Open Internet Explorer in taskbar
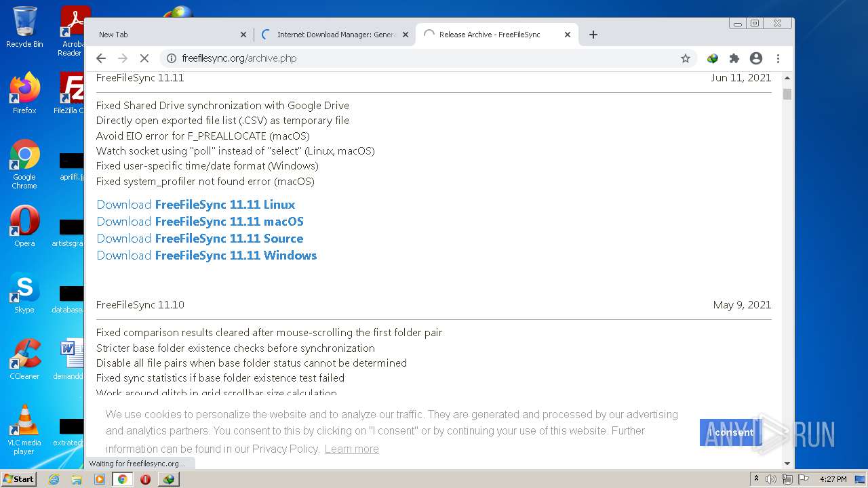This screenshot has width=868, height=488. tap(54, 479)
